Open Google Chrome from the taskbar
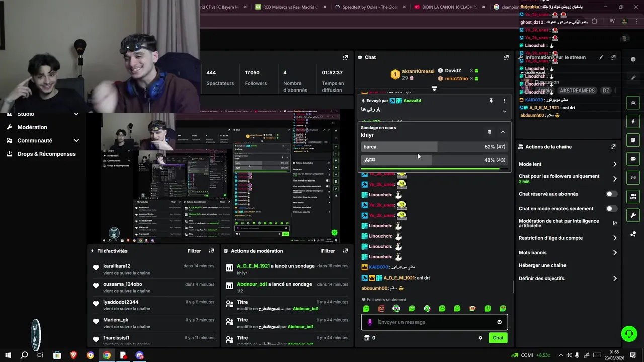This screenshot has height=362, width=644. pyautogui.click(x=107, y=355)
